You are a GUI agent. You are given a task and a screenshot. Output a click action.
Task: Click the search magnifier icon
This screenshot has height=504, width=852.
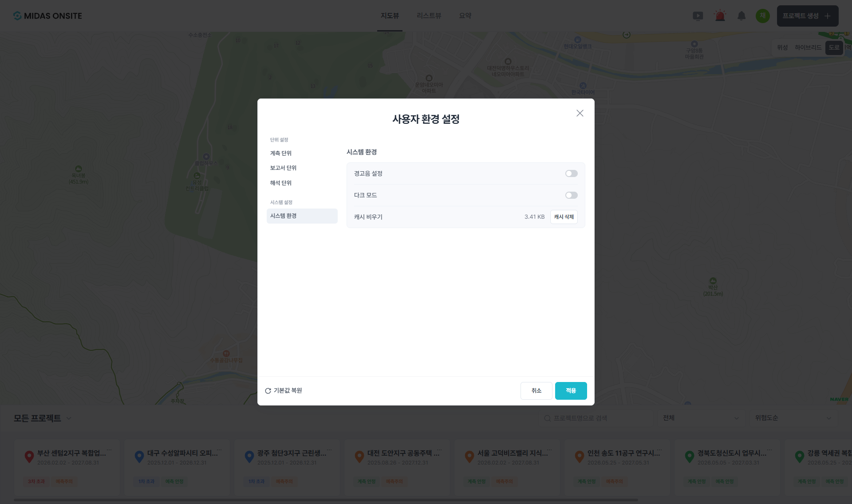548,418
